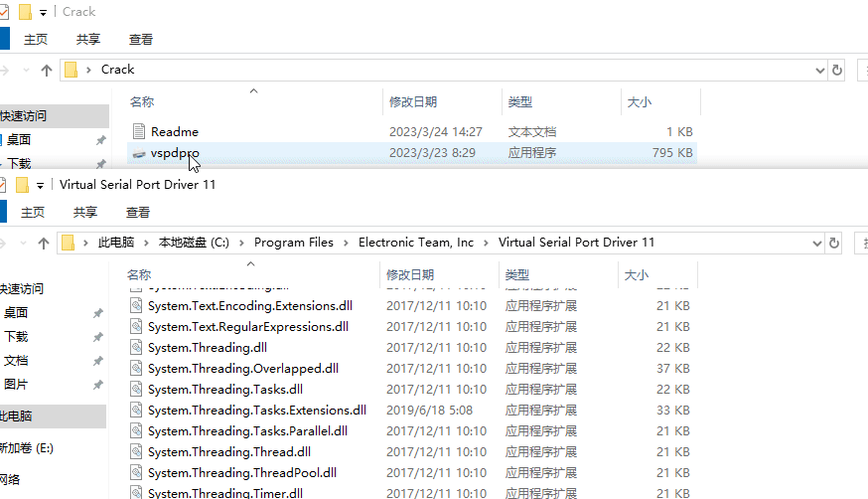The height and width of the screenshot is (499, 868).
Task: Select 新加卷 (E:) in lower sidebar
Action: tap(27, 448)
